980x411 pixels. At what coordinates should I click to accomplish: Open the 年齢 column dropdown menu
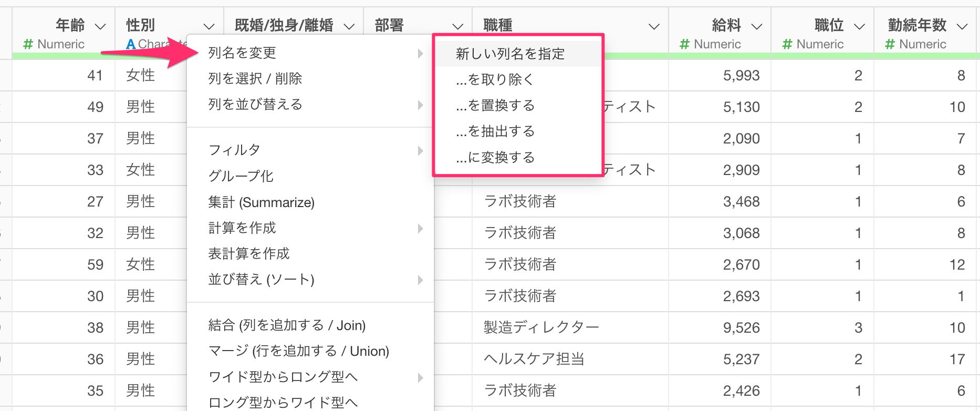click(100, 26)
